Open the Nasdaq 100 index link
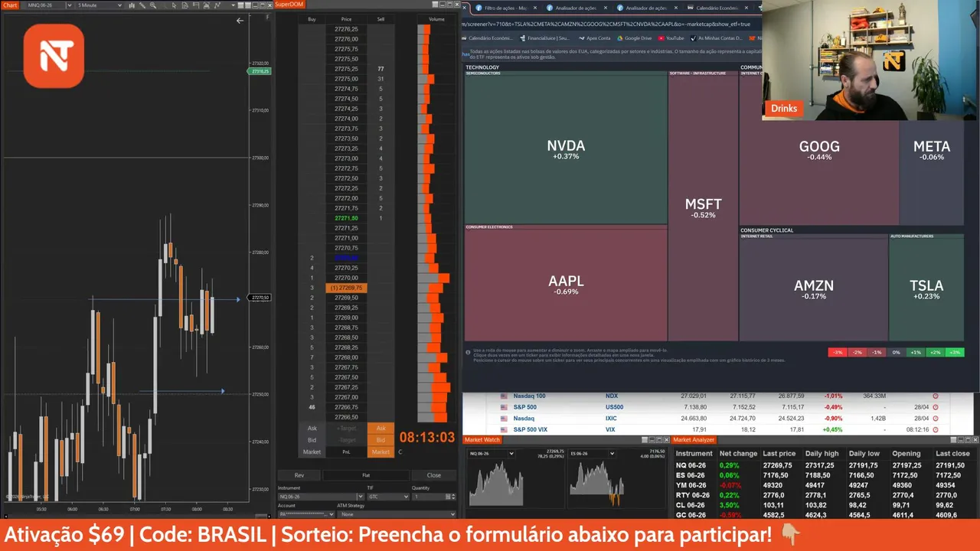 coord(529,396)
